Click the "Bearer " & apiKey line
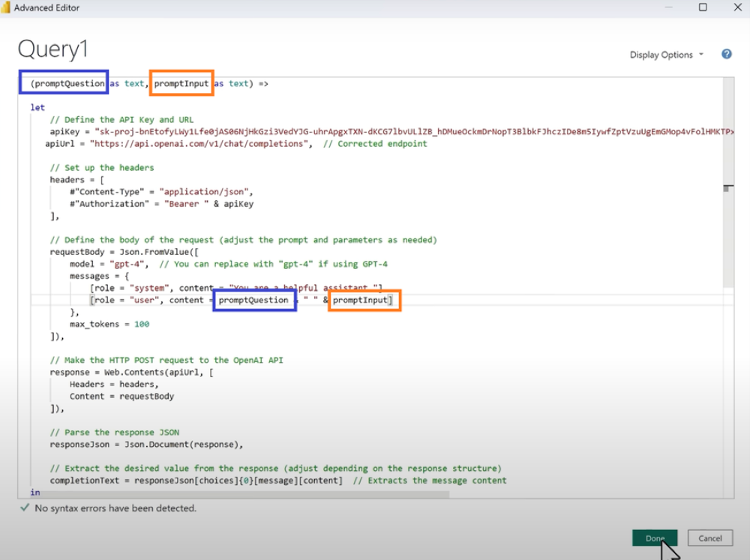 pos(162,204)
